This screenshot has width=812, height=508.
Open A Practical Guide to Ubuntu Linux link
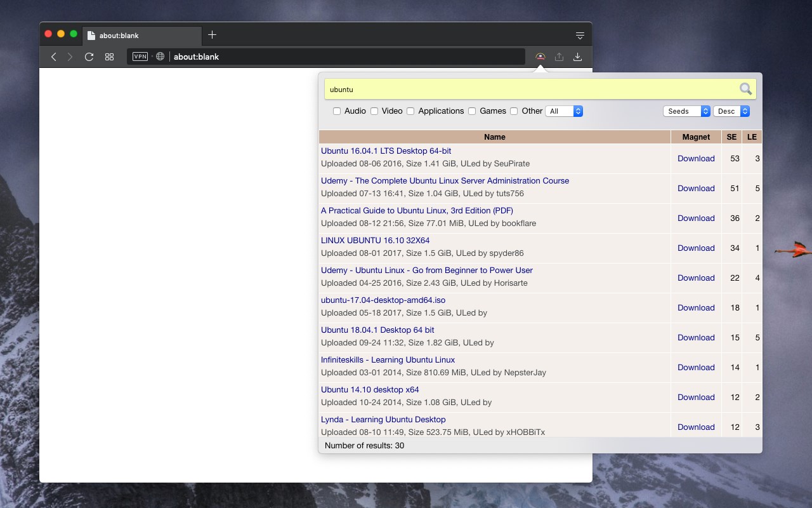pyautogui.click(x=417, y=211)
